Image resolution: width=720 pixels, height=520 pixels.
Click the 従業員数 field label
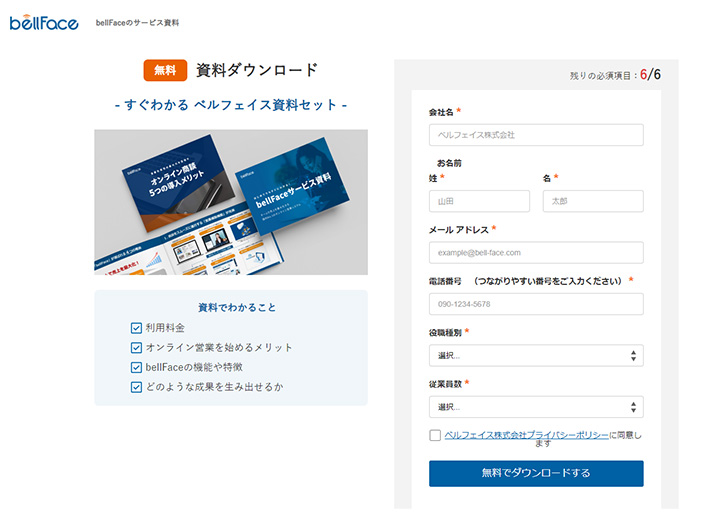pos(445,384)
